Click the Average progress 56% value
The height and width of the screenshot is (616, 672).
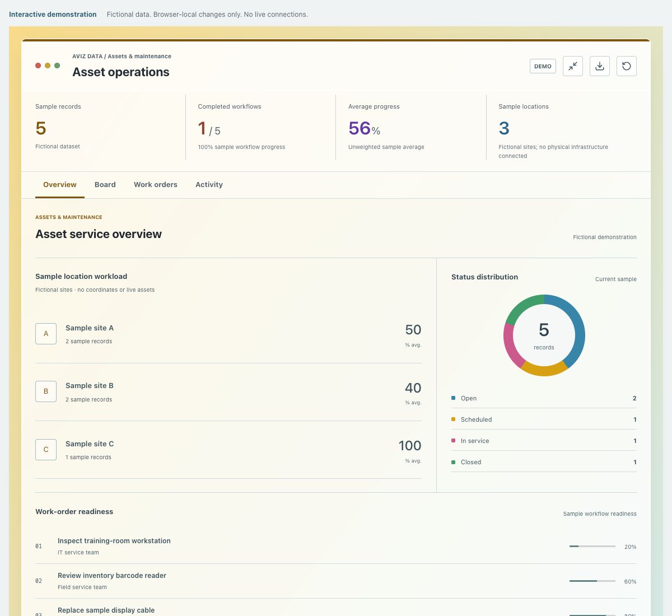click(365, 128)
